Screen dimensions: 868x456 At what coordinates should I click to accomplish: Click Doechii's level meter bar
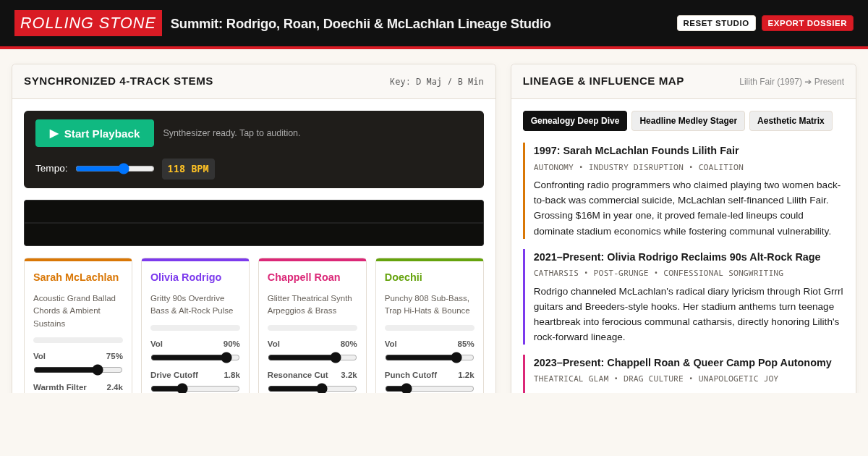click(430, 328)
